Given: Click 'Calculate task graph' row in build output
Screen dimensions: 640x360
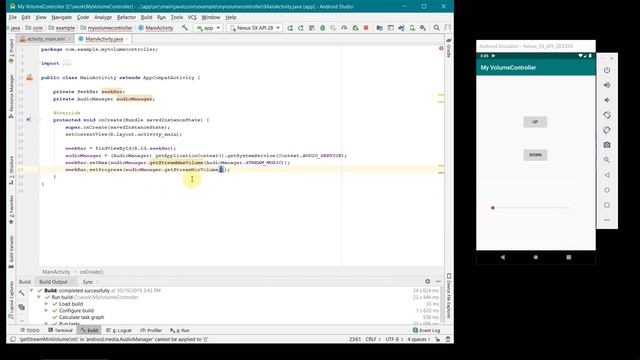Looking at the screenshot, I should [81, 317].
